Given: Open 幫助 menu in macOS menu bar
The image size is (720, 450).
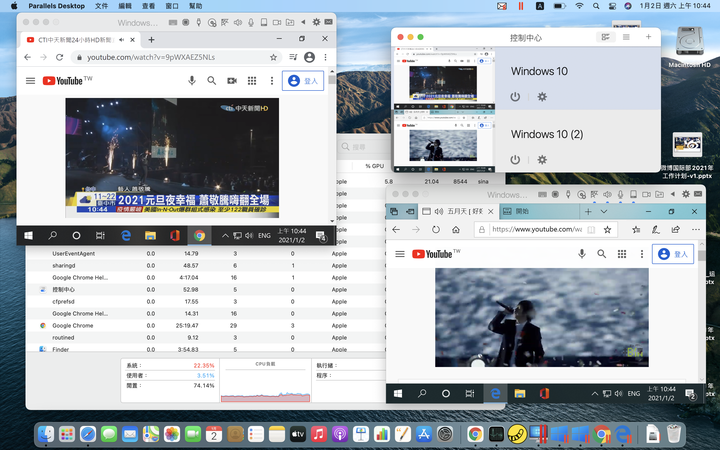Looking at the screenshot, I should click(196, 6).
